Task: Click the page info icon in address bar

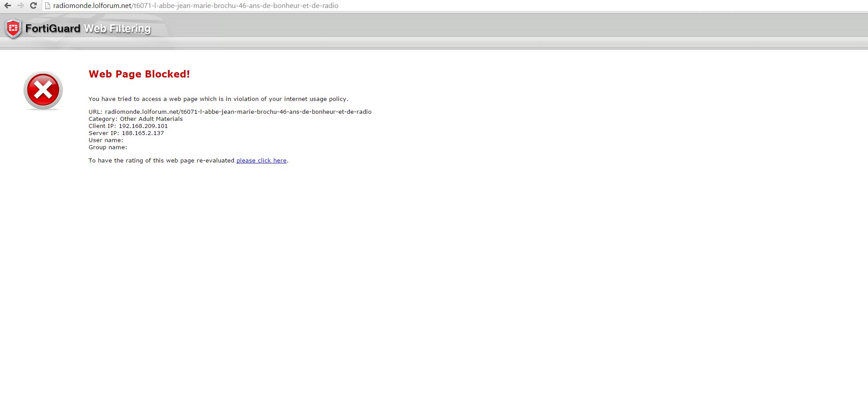Action: click(47, 6)
